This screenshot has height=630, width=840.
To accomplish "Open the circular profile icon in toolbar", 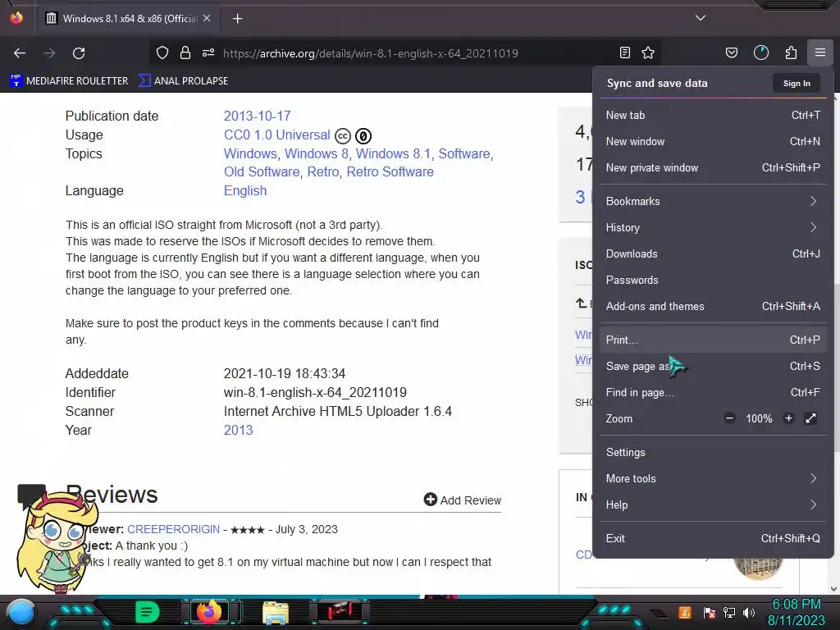I will (x=761, y=52).
